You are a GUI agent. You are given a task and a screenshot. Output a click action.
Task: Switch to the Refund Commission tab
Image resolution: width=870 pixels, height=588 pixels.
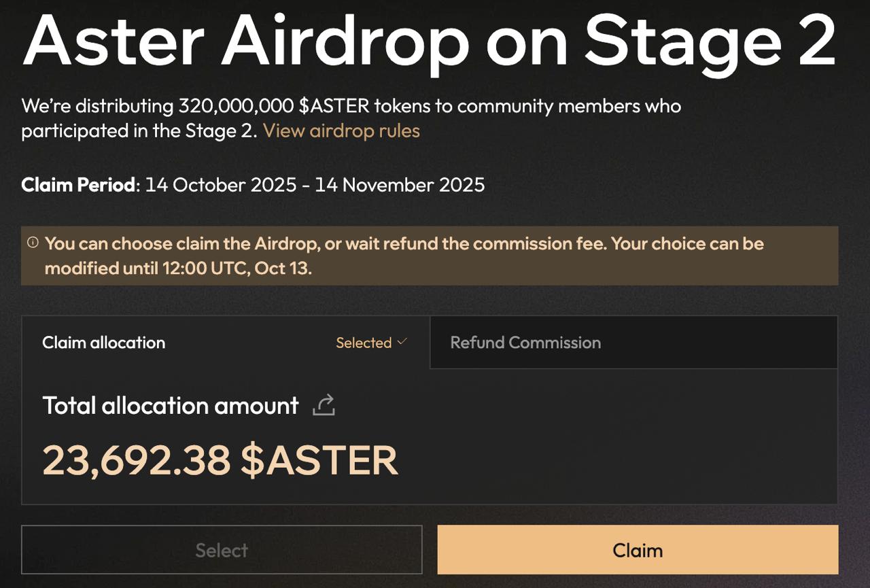coord(525,343)
